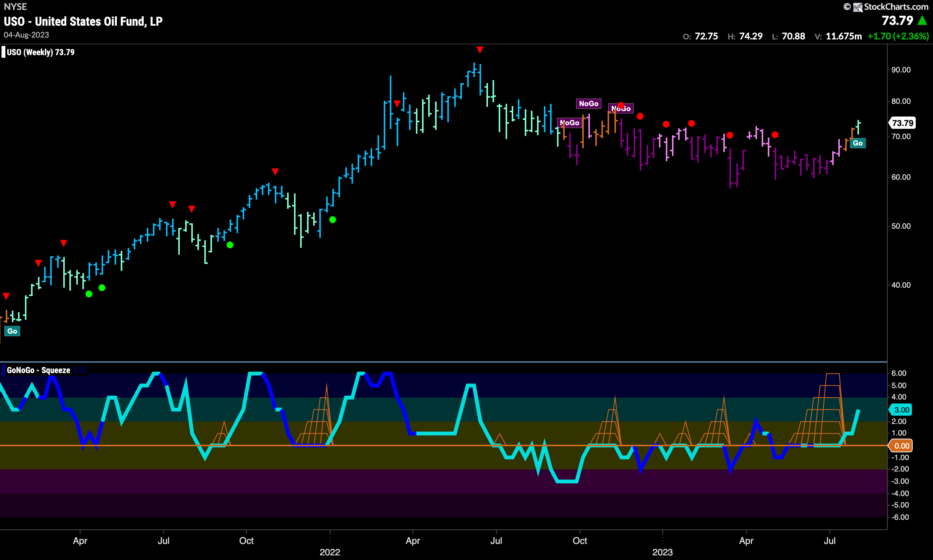
Task: Click the Low value 70.88
Action: point(793,36)
